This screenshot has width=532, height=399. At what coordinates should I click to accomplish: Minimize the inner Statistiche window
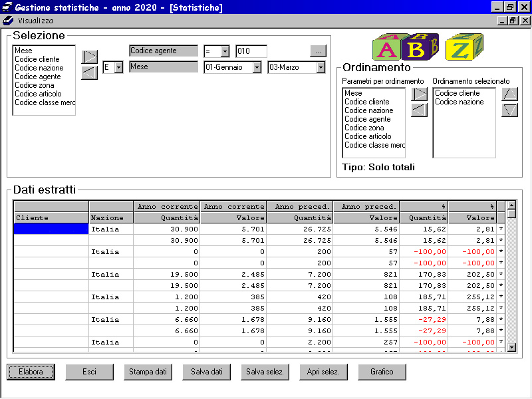pyautogui.click(x=502, y=21)
